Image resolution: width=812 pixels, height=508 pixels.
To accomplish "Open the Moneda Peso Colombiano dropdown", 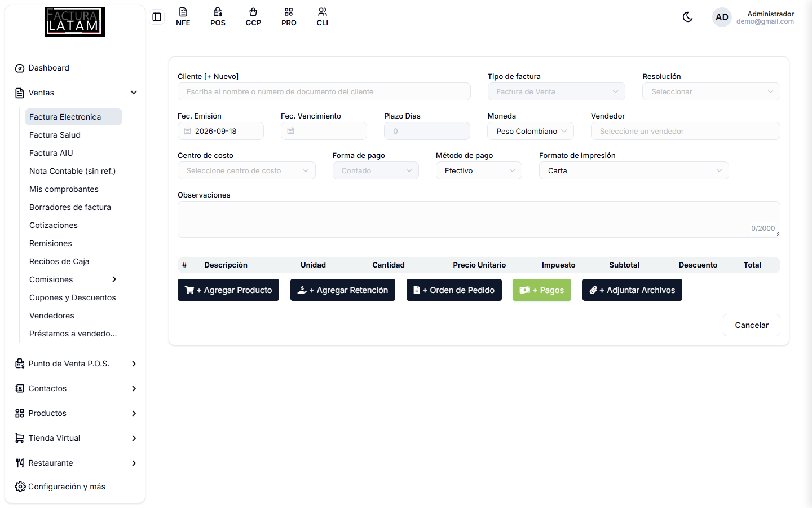I will coord(531,131).
